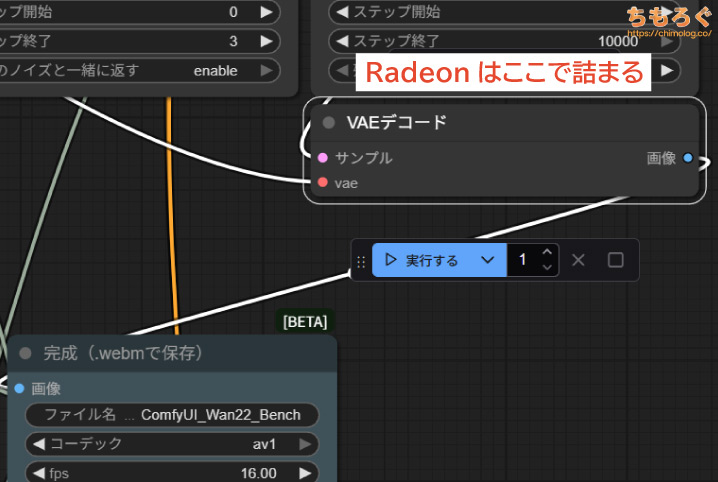Edit the batch count field showing 1
The image size is (718, 482).
pos(523,260)
